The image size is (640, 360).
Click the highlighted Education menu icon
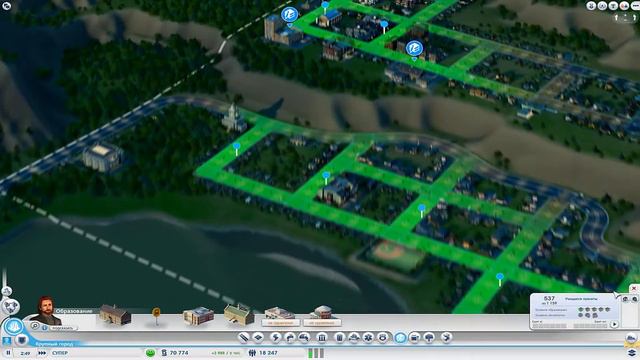point(400,338)
